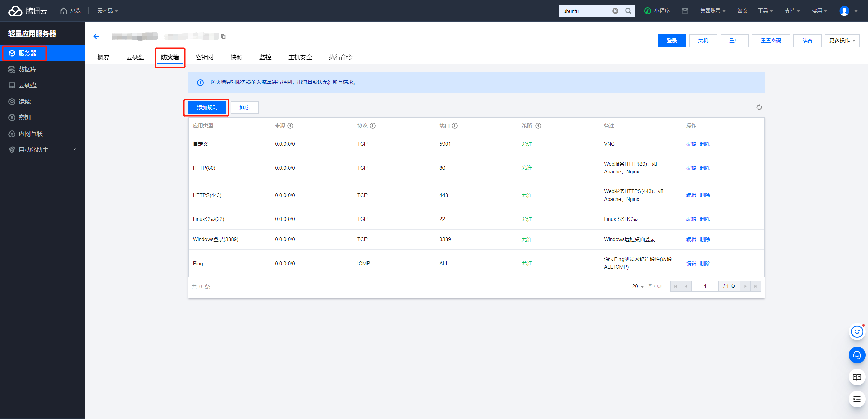The width and height of the screenshot is (868, 419).
Task: Open 镜像 in the sidebar
Action: (x=42, y=102)
